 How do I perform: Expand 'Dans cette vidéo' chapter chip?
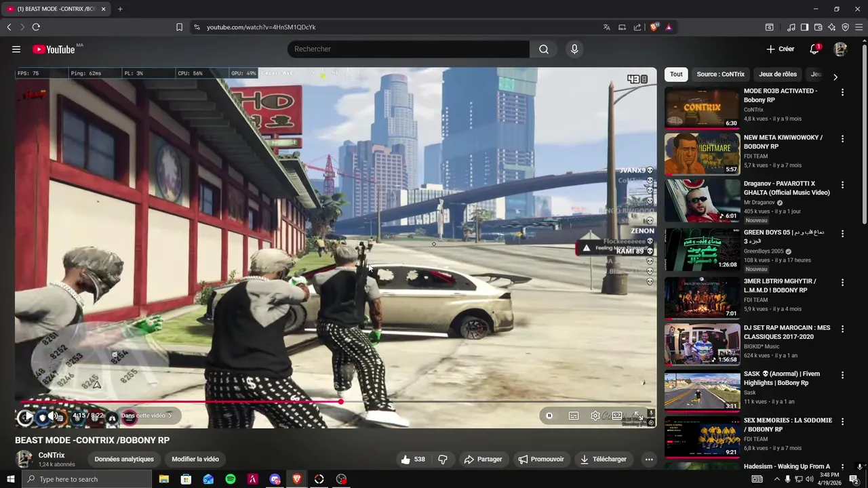147,415
